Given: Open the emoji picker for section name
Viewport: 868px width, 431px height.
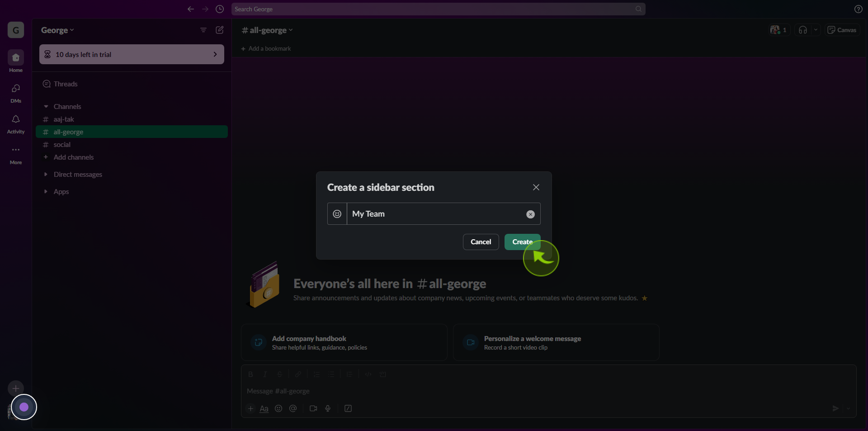Looking at the screenshot, I should 337,214.
